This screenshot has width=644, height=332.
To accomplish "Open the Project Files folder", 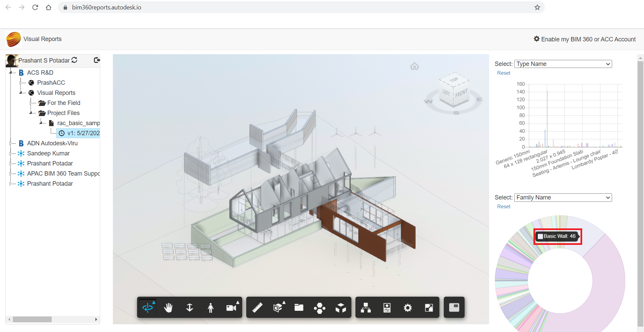I will click(63, 113).
